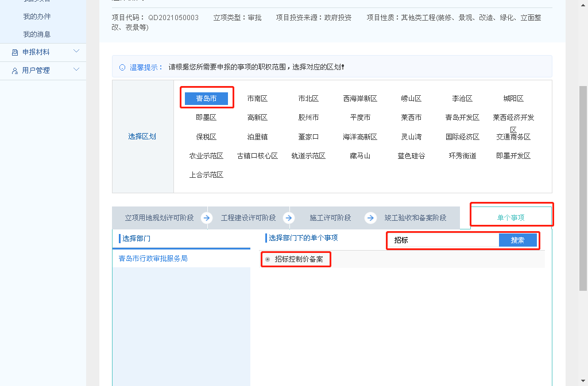Viewport: 588px width, 386px height.
Task: Switch to the 单个事项 tab
Action: (x=510, y=218)
